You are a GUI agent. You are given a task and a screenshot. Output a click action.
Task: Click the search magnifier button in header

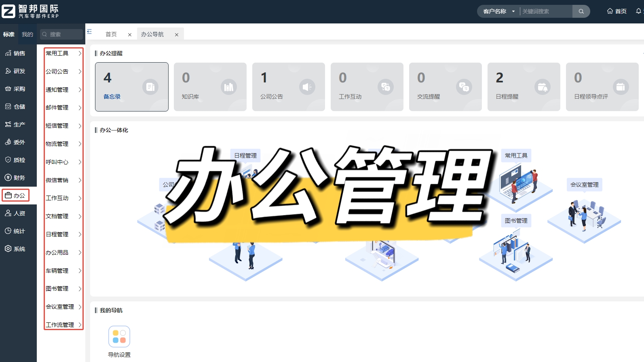(x=581, y=11)
